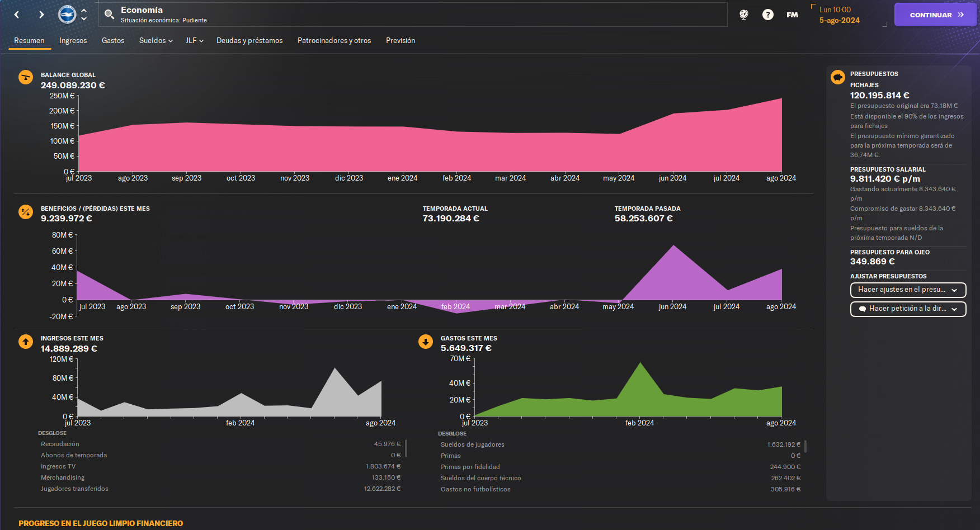The image size is (980, 530).
Task: Click the Gastos este mes down-arrow icon
Action: [426, 341]
